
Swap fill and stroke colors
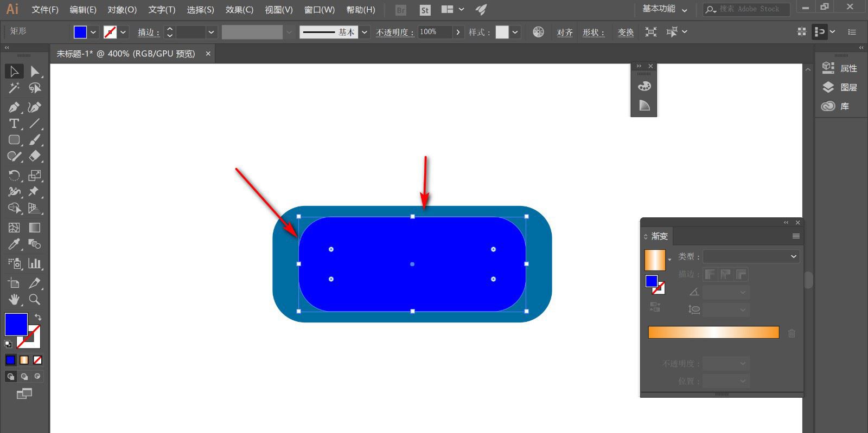point(38,317)
